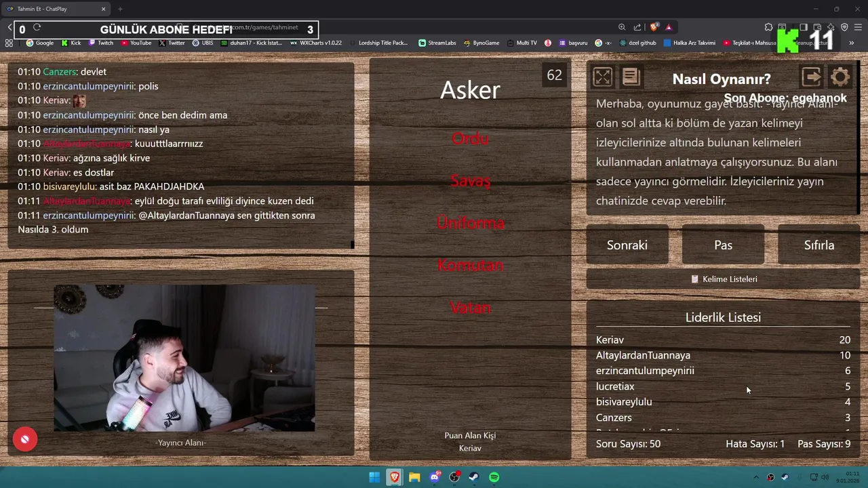Image resolution: width=868 pixels, height=488 pixels.
Task: Toggle the browser sidebar panel icon
Action: tap(804, 27)
